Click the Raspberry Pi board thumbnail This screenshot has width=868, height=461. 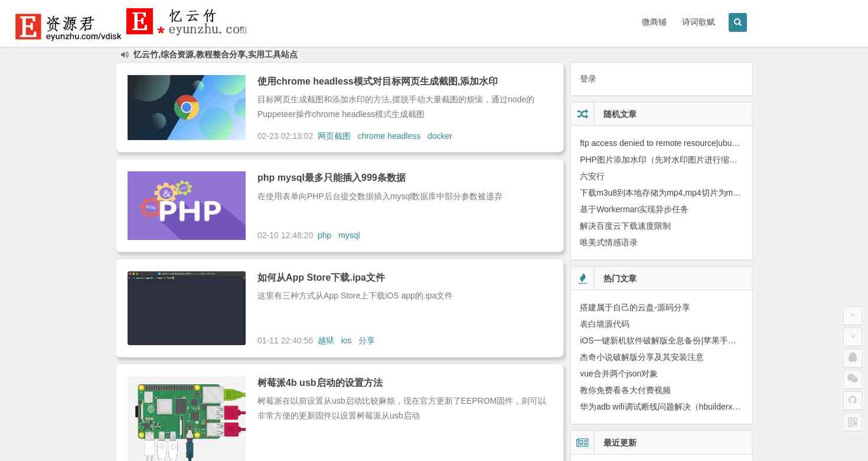187,418
